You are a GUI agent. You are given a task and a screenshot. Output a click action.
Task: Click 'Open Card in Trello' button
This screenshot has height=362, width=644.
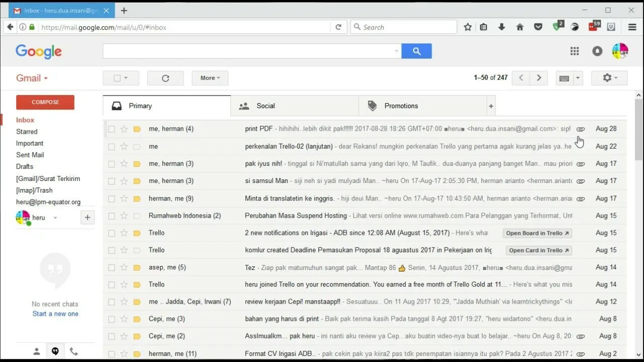539,250
